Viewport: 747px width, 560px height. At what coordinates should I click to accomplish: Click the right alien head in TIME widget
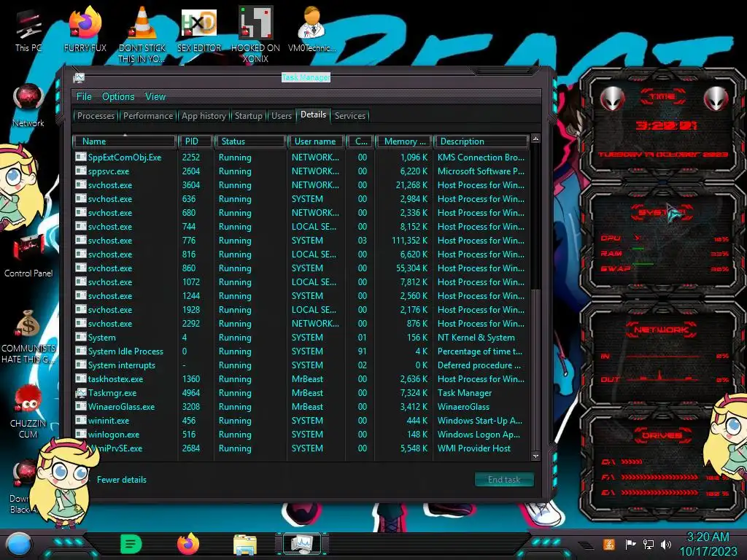(716, 99)
